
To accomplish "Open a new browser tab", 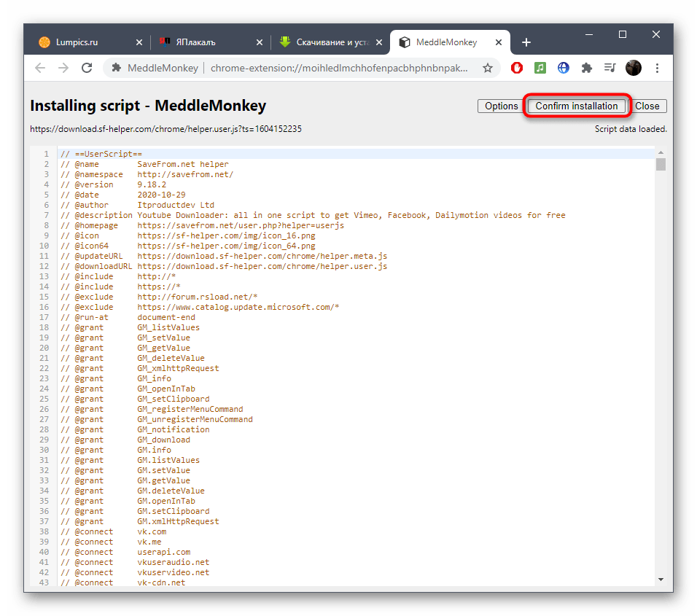I will (x=526, y=42).
